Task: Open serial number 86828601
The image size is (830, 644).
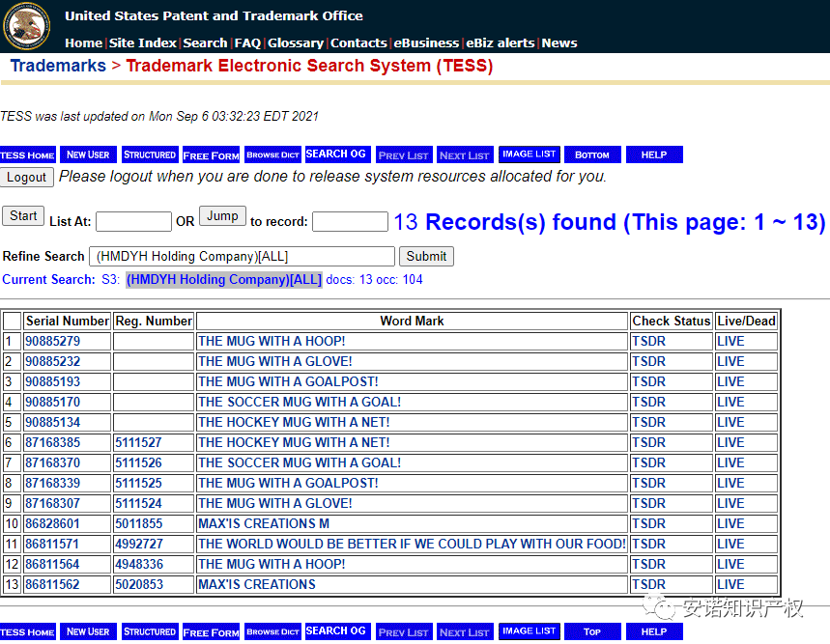Action: [52, 524]
